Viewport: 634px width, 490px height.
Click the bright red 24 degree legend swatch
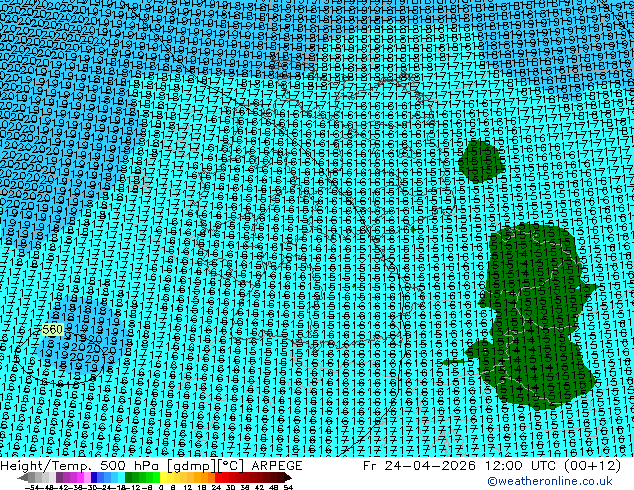pyautogui.click(x=218, y=477)
